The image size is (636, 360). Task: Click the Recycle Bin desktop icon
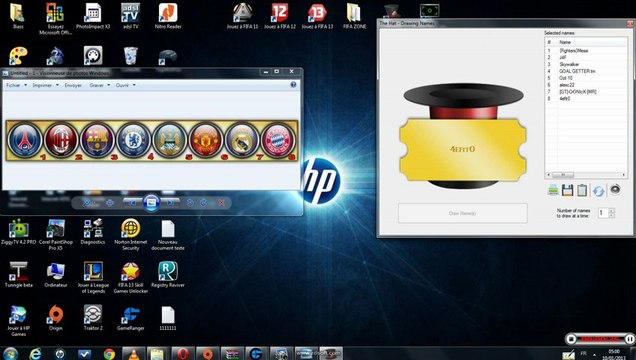(x=131, y=56)
